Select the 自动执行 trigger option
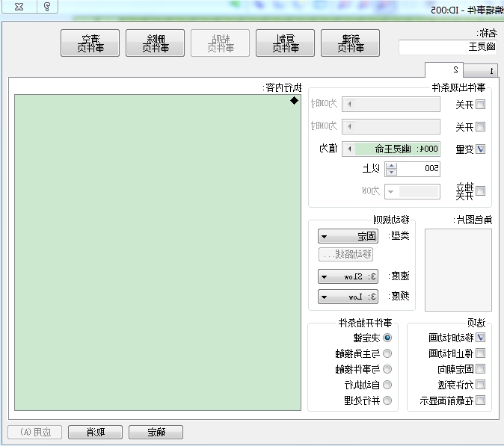 click(387, 385)
